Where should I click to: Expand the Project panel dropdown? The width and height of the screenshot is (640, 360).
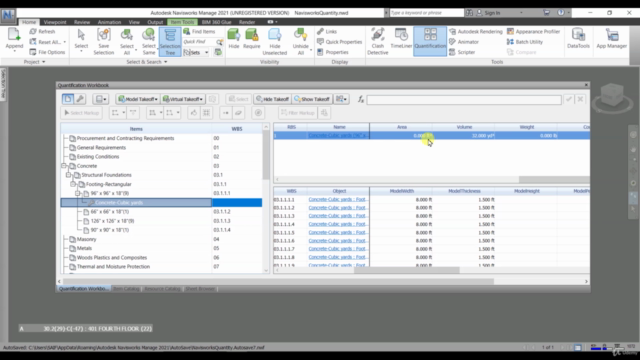[34, 62]
